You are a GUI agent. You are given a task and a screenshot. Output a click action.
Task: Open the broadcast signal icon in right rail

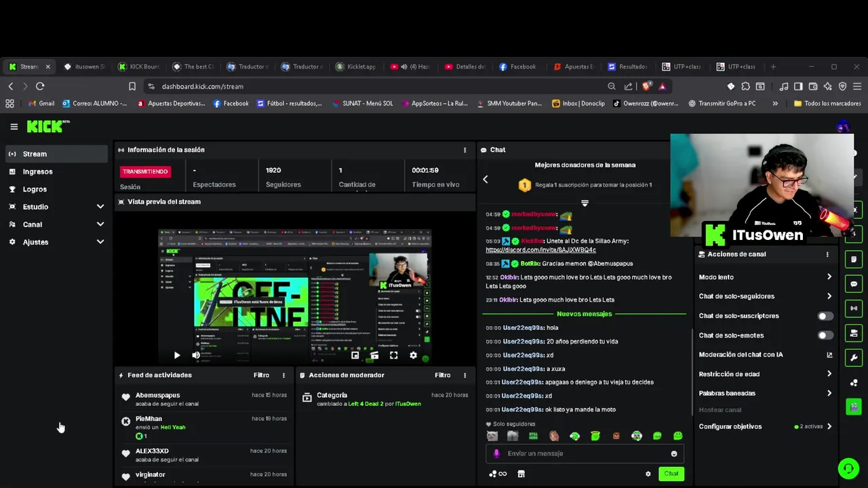[854, 308]
